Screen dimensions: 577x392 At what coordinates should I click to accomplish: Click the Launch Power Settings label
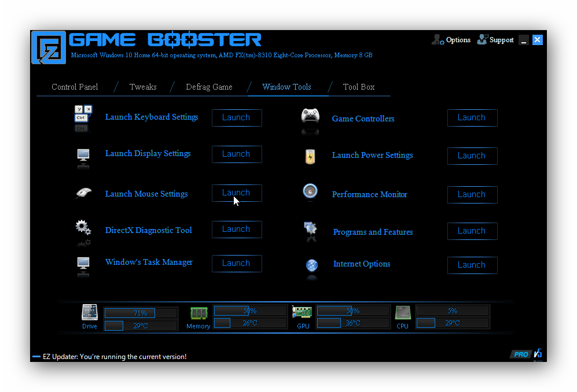point(372,155)
